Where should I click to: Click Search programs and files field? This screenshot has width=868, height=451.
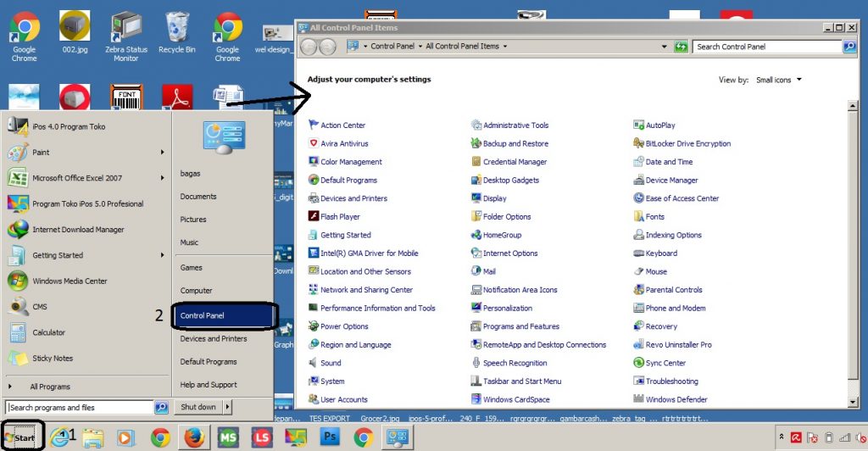pos(79,407)
